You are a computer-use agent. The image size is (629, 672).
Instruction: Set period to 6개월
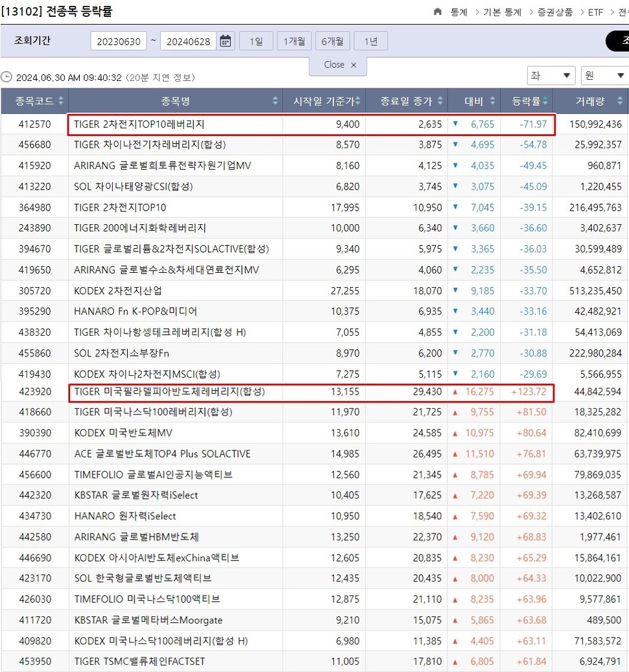(332, 41)
